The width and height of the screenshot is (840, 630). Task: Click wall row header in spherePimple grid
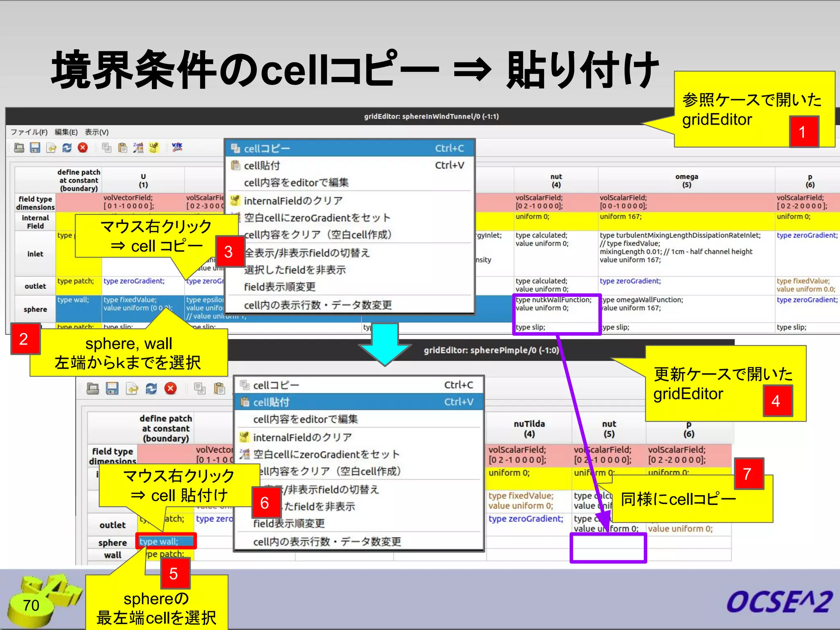tap(112, 555)
